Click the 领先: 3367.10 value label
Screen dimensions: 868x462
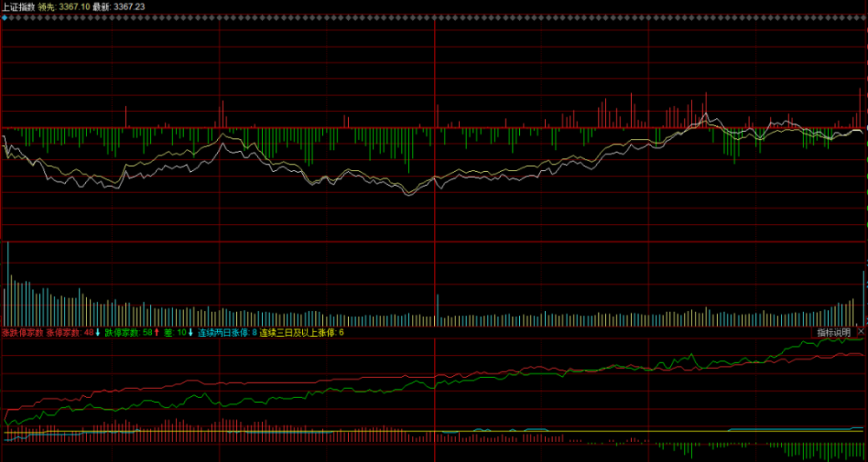(64, 7)
